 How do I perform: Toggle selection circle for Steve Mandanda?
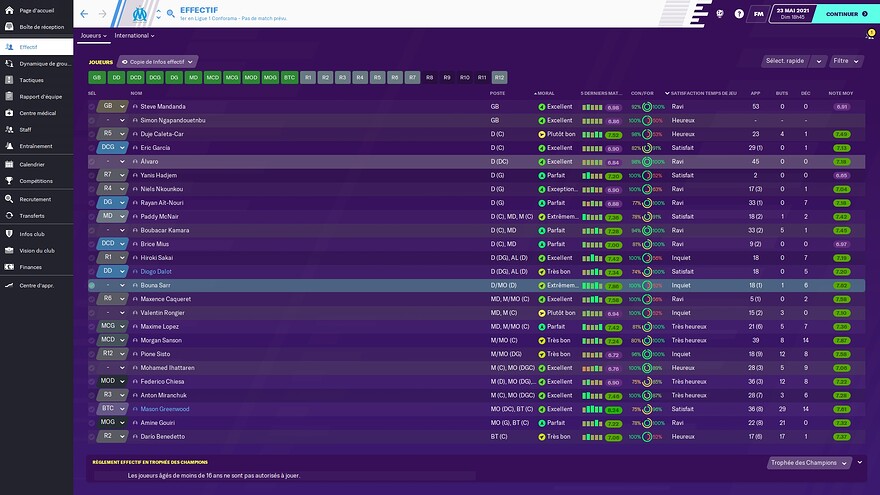coord(92,106)
